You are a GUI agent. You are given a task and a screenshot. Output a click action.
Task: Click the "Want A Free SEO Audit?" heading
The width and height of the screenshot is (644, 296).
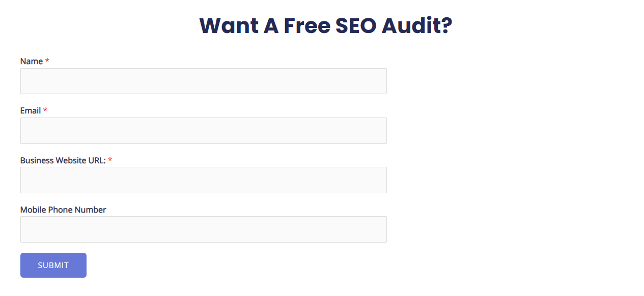pyautogui.click(x=326, y=25)
